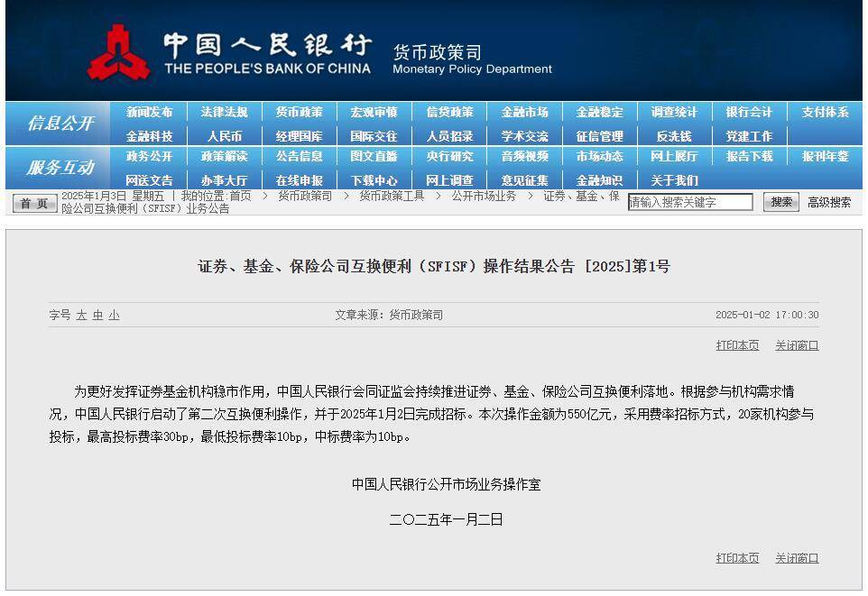This screenshot has width=868, height=596.
Task: Click the SFISF announcement title
Action: click(x=434, y=266)
